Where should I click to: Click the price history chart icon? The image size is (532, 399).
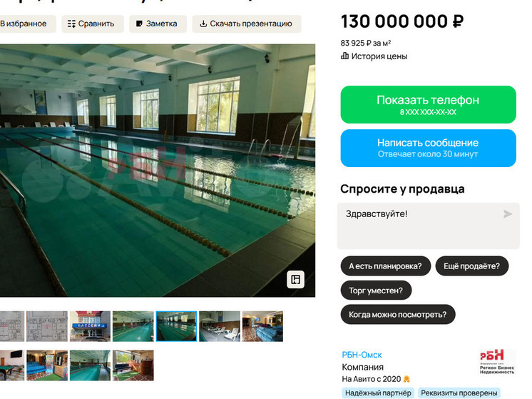tap(344, 56)
